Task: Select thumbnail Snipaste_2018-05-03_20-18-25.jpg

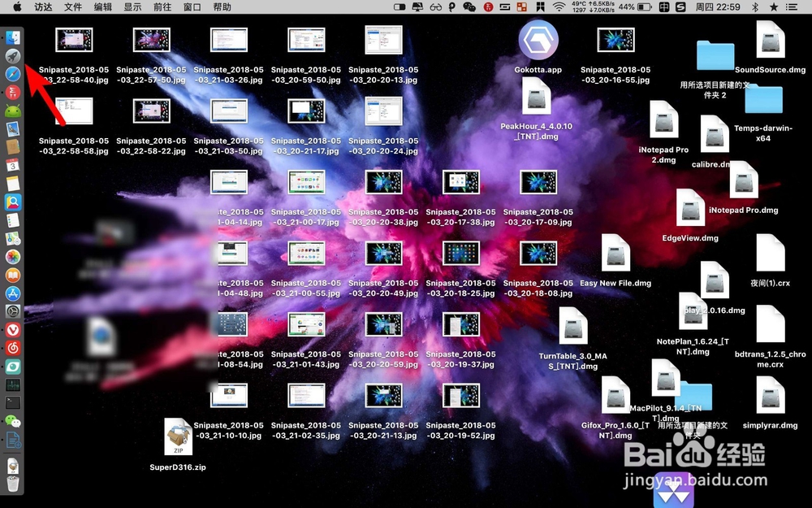Action: click(461, 254)
